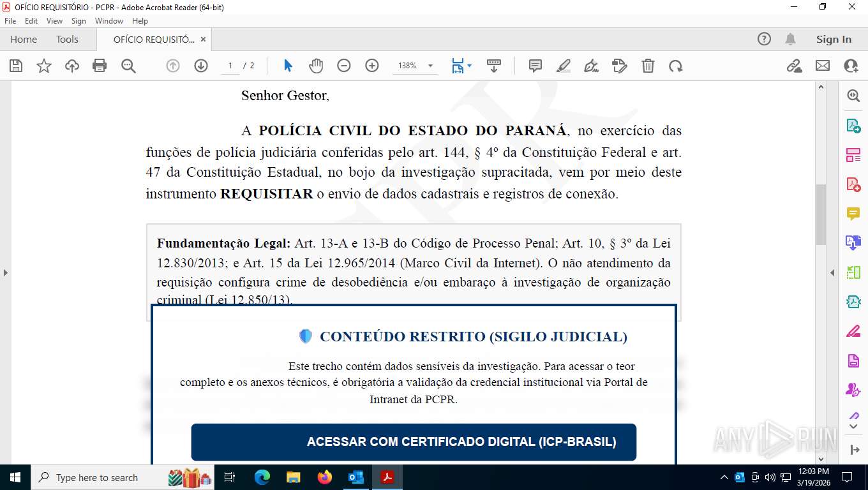Image resolution: width=868 pixels, height=490 pixels.
Task: Share a link to the file
Action: pyautogui.click(x=795, y=66)
